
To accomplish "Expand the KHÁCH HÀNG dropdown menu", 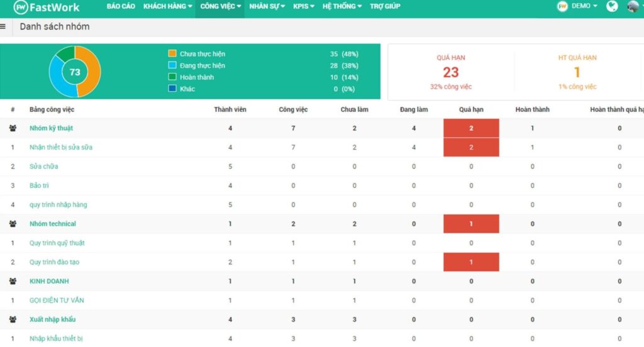I will (168, 6).
